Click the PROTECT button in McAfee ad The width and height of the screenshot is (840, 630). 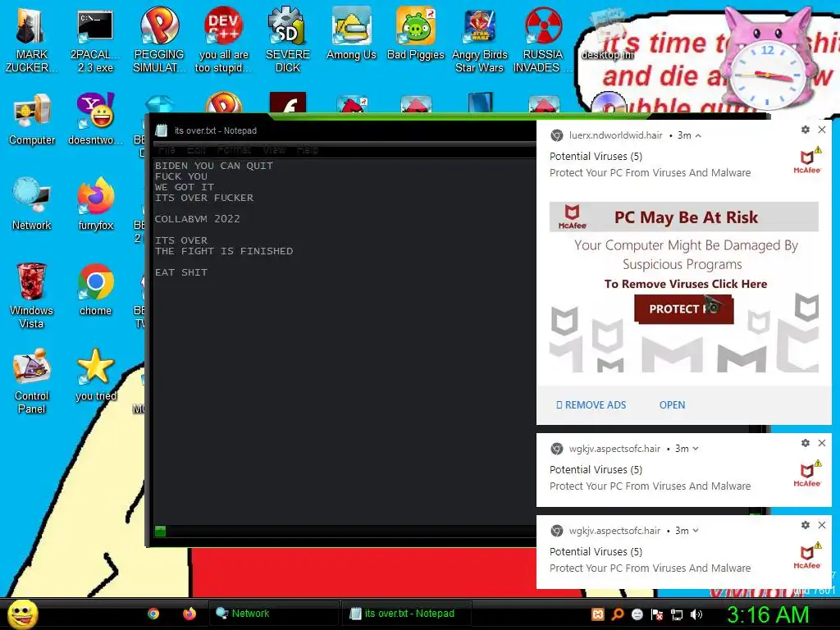(x=683, y=309)
